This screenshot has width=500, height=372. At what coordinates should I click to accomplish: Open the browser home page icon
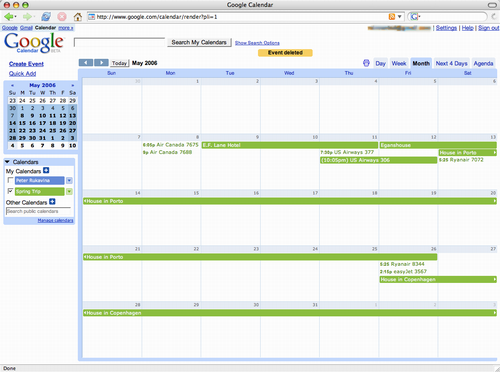coord(78,16)
